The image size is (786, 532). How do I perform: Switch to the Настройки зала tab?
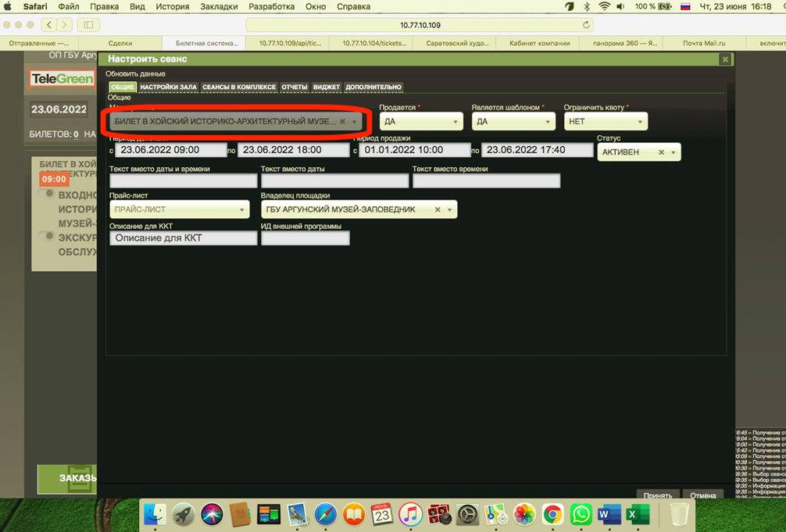pos(168,87)
